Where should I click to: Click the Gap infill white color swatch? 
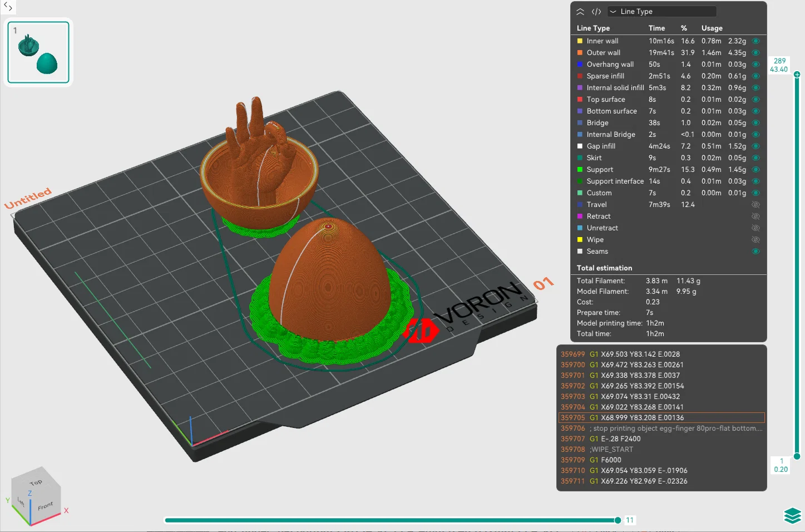[x=580, y=146]
